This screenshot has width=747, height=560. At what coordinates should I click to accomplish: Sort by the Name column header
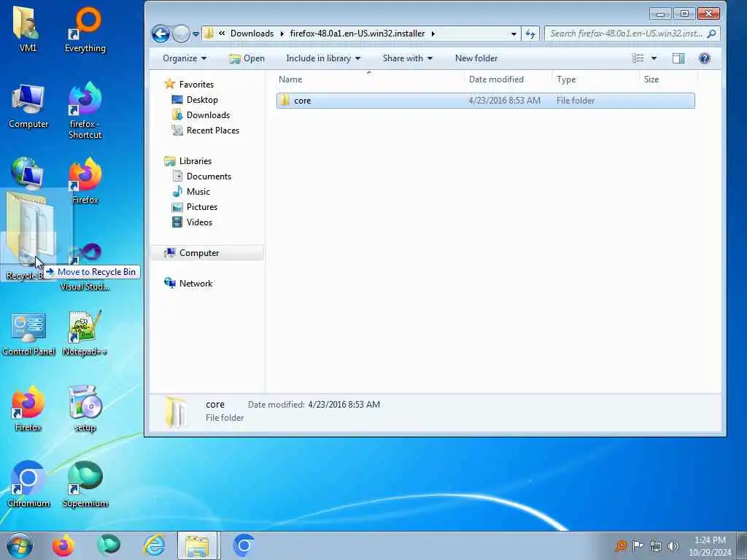click(368, 79)
